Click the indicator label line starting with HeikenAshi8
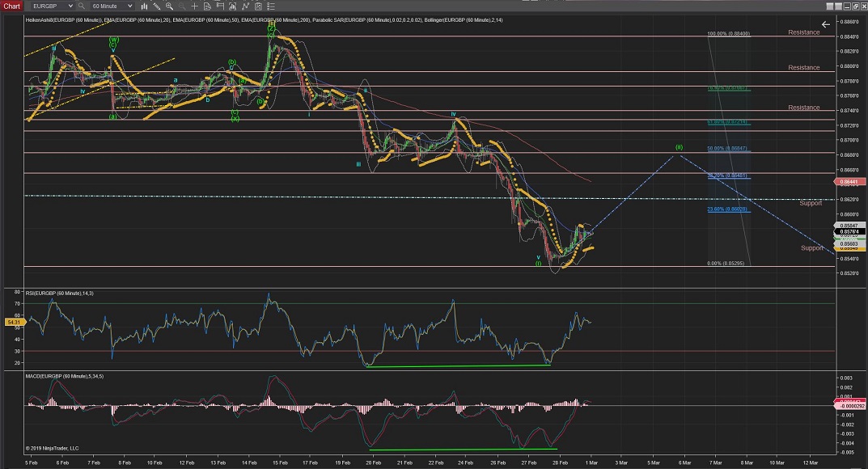This screenshot has height=469, width=868. point(264,20)
